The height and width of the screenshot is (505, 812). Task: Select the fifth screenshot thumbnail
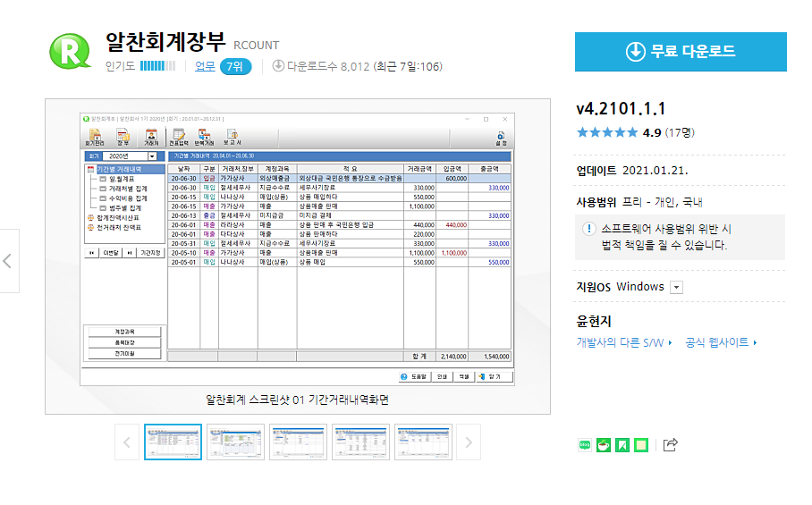pos(424,442)
